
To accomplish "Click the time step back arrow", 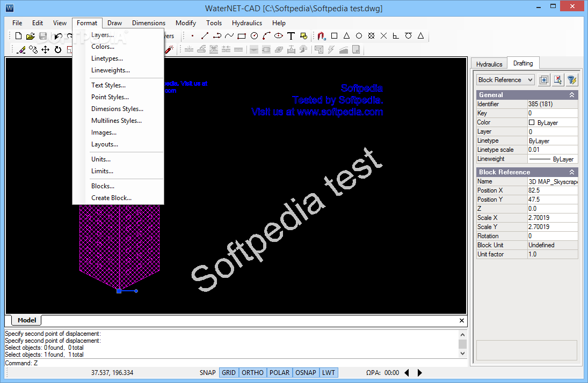I will click(x=407, y=373).
